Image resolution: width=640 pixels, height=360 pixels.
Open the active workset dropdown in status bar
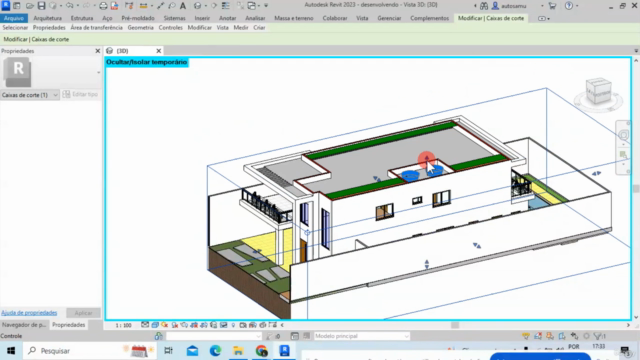[x=214, y=336]
